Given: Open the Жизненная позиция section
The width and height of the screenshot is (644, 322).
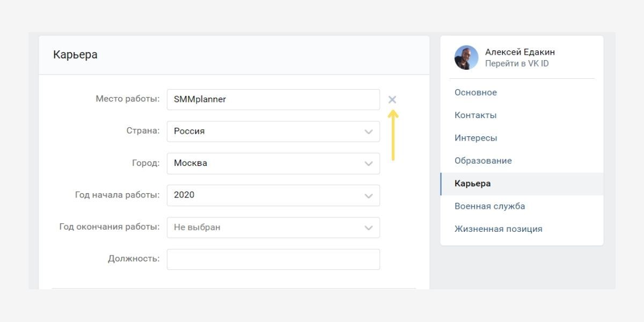Looking at the screenshot, I should [x=498, y=229].
